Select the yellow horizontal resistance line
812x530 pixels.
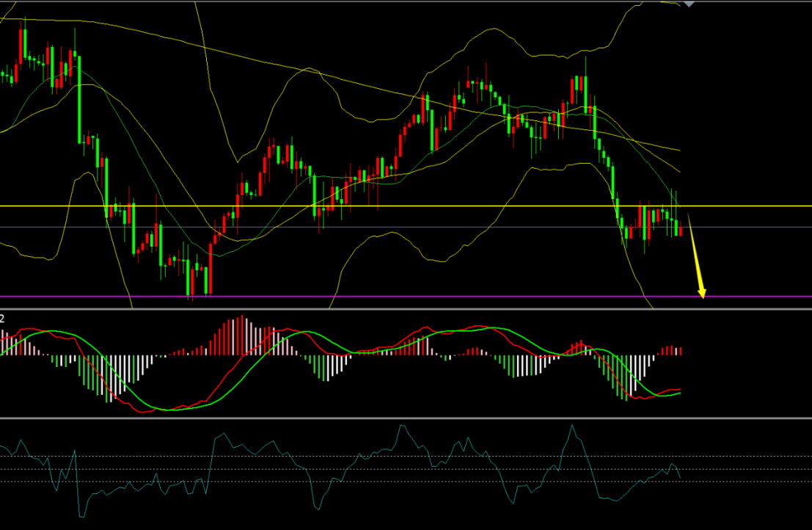pos(406,206)
